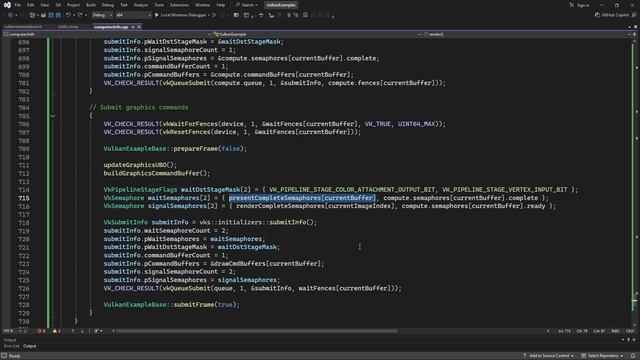The height and width of the screenshot is (360, 640).
Task: Open the View menu
Action: (x=44, y=5)
